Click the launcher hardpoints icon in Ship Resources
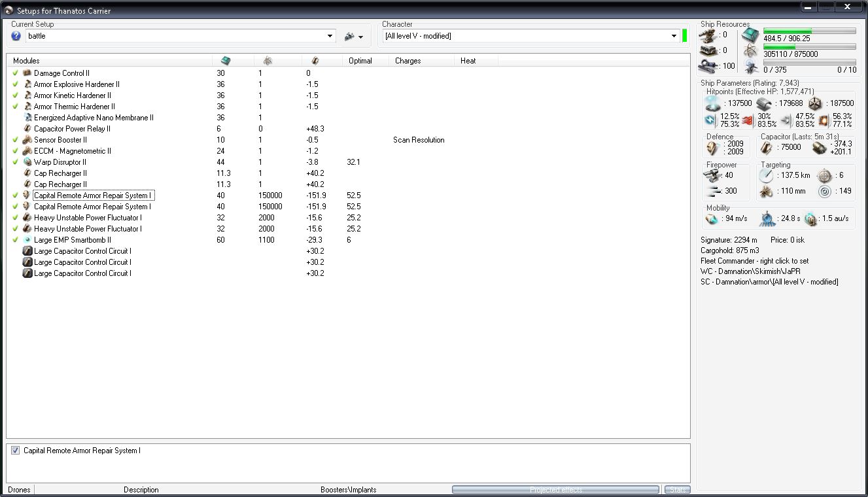This screenshot has width=868, height=497. [x=708, y=50]
